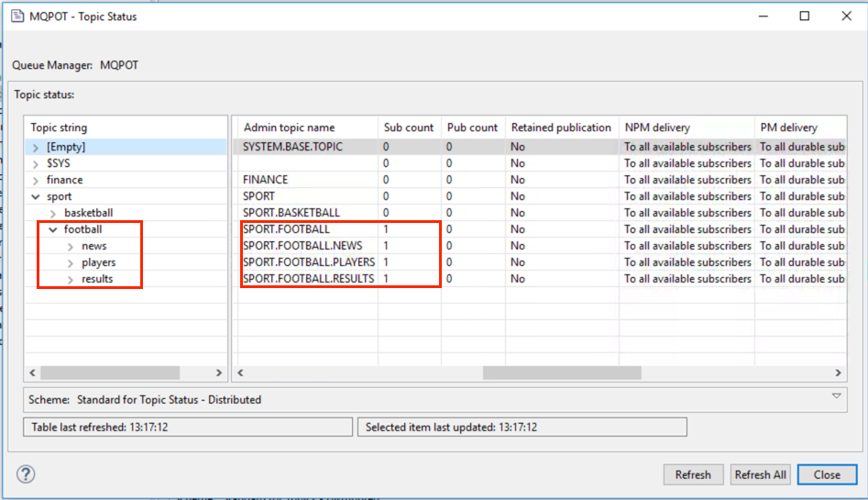Click the MQPOT window title document icon

[x=17, y=17]
